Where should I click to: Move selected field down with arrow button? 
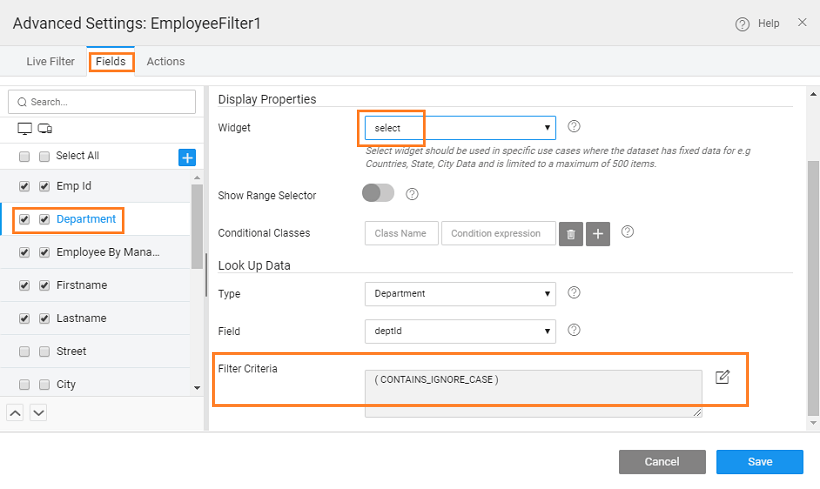pyautogui.click(x=38, y=412)
